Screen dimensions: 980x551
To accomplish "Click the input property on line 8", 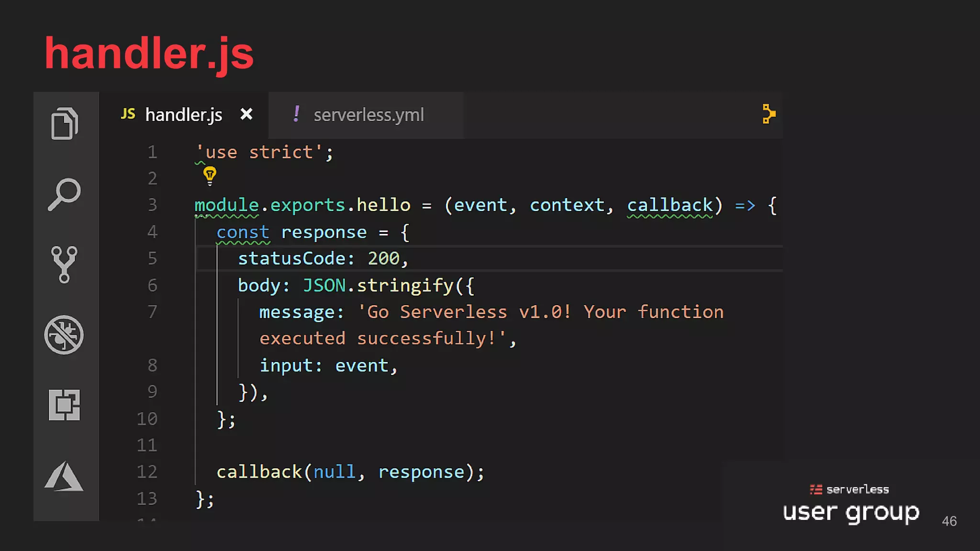I will coord(286,365).
